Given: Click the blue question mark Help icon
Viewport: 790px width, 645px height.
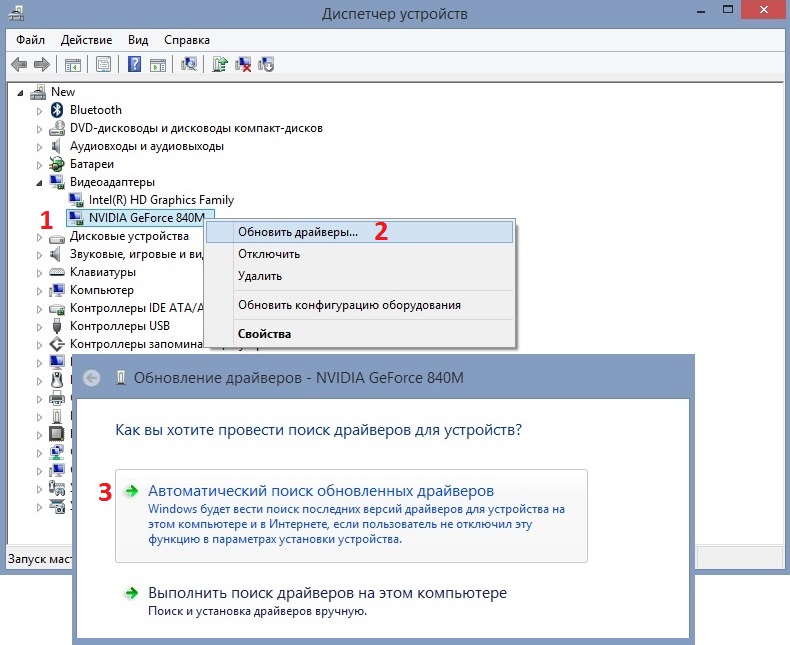Looking at the screenshot, I should point(135,64).
